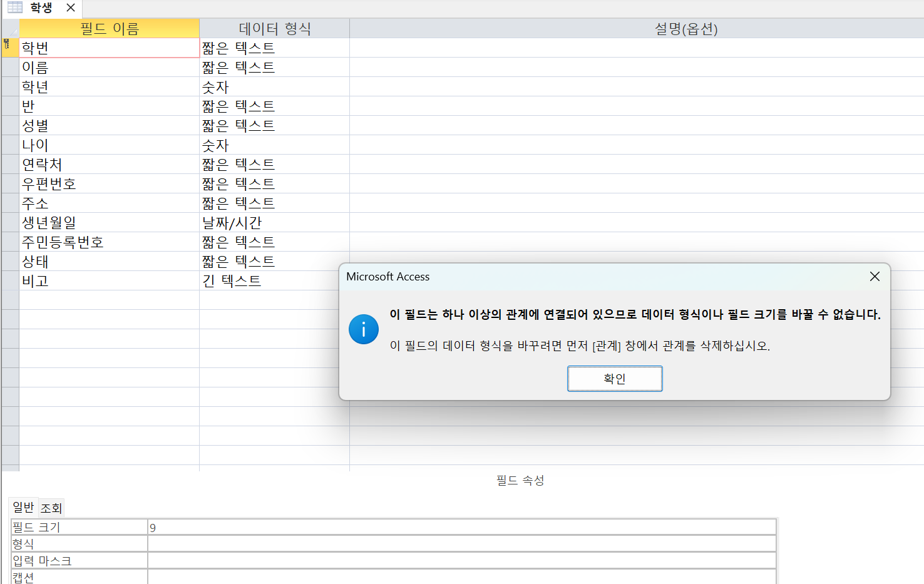Click the description cell for 학번
Viewport: 924px width, 584px height.
pos(635,48)
